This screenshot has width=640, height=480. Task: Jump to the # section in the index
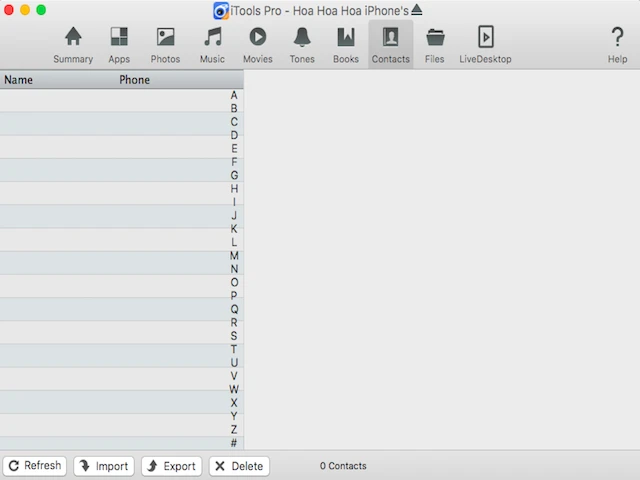pos(234,443)
